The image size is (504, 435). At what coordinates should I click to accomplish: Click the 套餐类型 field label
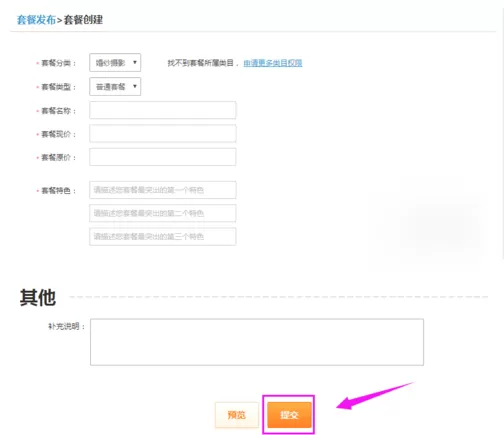(x=58, y=87)
